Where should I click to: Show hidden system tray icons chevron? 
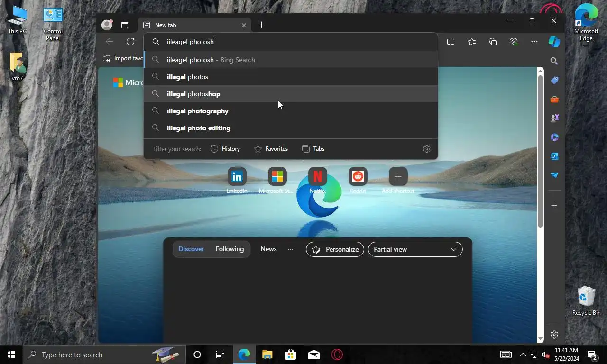523,355
